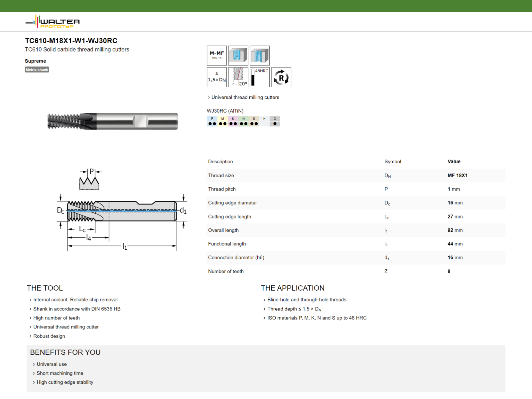Click the thread pitch P profile diagram
Screen dimensions: 532x399
pyautogui.click(x=90, y=179)
